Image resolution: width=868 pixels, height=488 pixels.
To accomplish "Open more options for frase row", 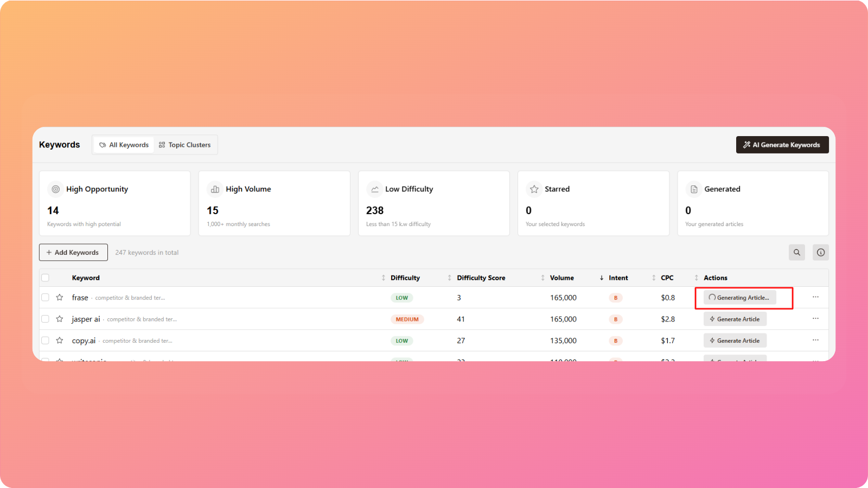I will pyautogui.click(x=815, y=297).
